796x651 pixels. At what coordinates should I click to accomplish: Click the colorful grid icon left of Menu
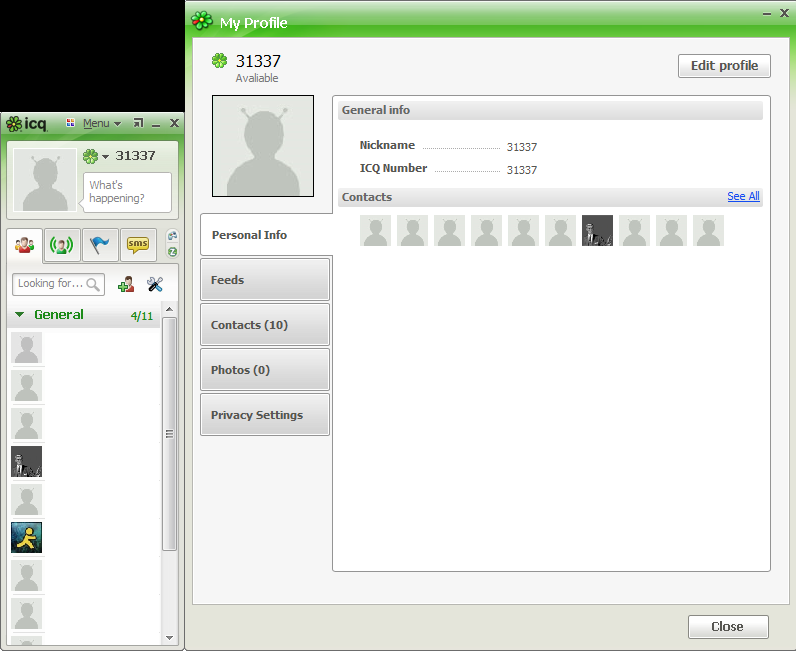point(71,123)
